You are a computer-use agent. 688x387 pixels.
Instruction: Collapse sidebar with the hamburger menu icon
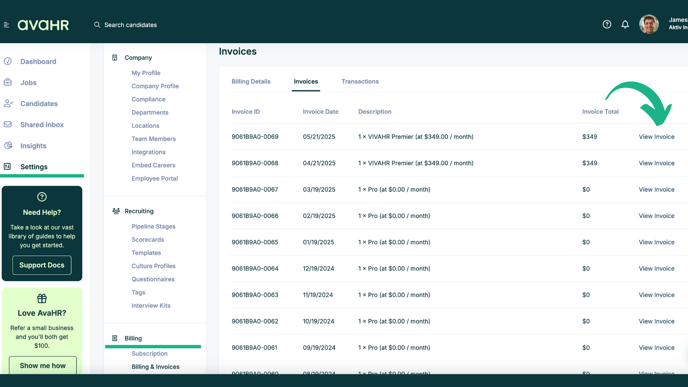pyautogui.click(x=6, y=25)
